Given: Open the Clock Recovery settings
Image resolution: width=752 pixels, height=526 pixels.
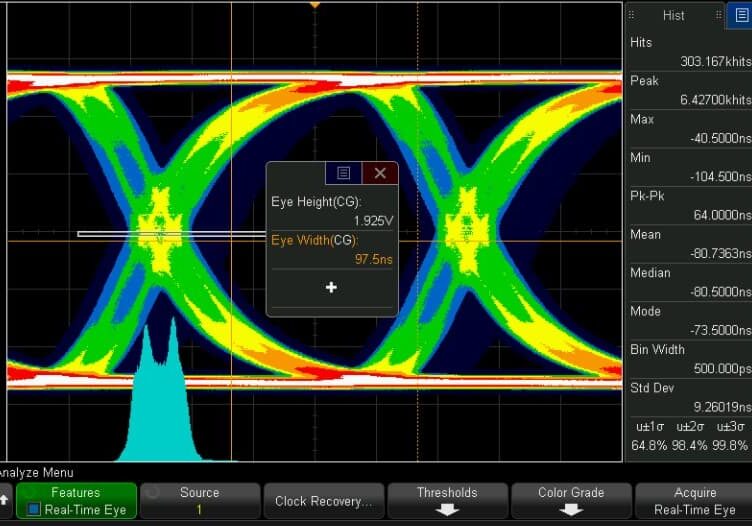Looking at the screenshot, I should point(324,501).
